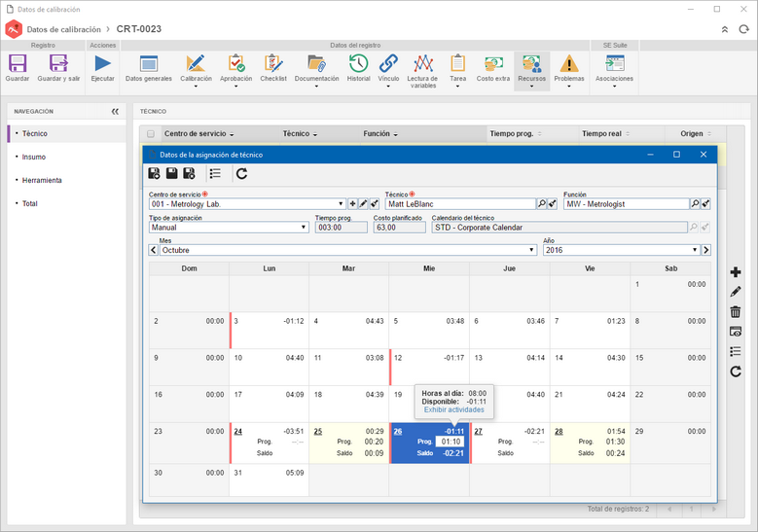The height and width of the screenshot is (532, 758).
Task: Click the Guardar y salir button
Action: [58, 68]
